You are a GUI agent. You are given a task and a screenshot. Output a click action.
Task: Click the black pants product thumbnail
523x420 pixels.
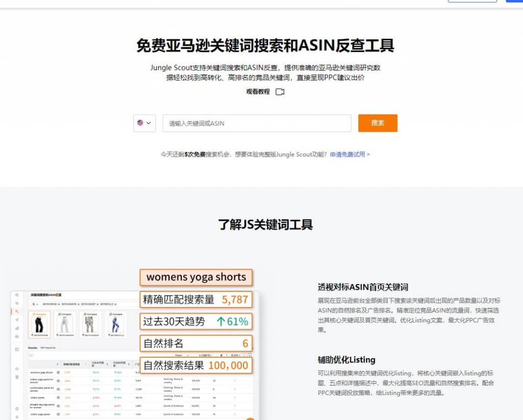pyautogui.click(x=39, y=324)
